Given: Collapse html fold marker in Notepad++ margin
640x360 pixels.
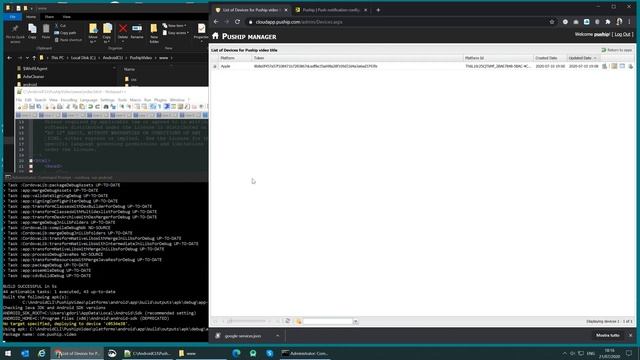Looking at the screenshot, I should click(x=31, y=161).
